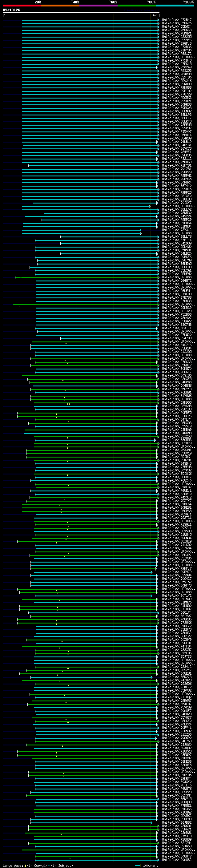Open hit UniRef100_A7XB47
This screenshot has width=197, height=868.
pyautogui.click(x=177, y=20)
